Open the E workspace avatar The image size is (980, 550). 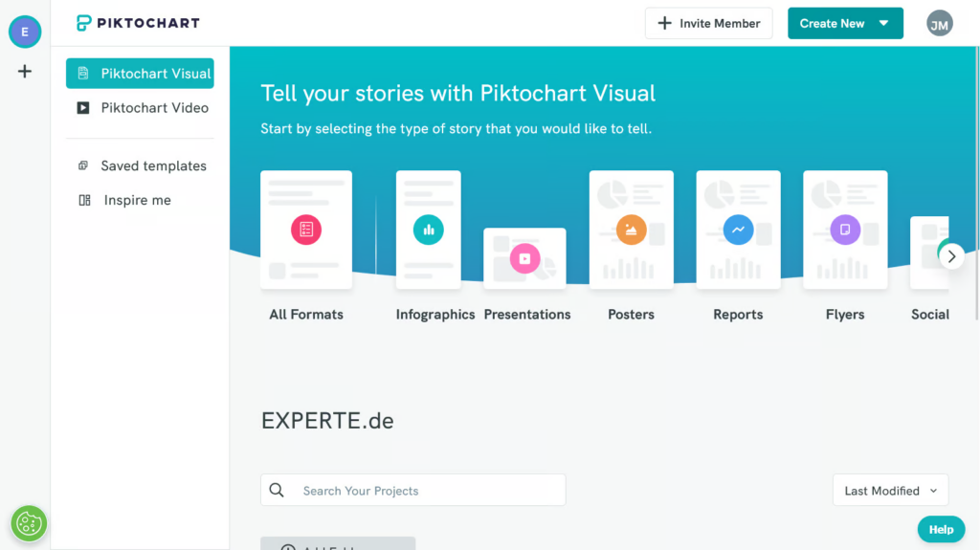pos(25,32)
